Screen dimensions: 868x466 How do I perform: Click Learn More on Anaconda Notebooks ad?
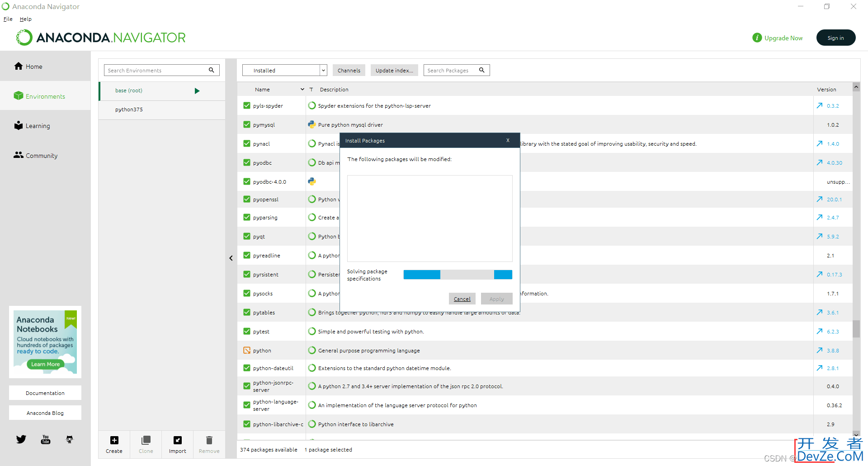(x=45, y=364)
